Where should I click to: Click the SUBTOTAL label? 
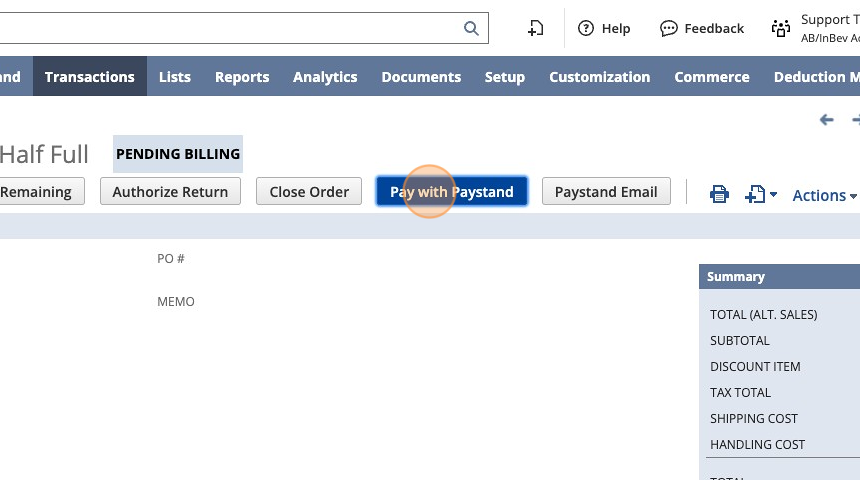(739, 341)
